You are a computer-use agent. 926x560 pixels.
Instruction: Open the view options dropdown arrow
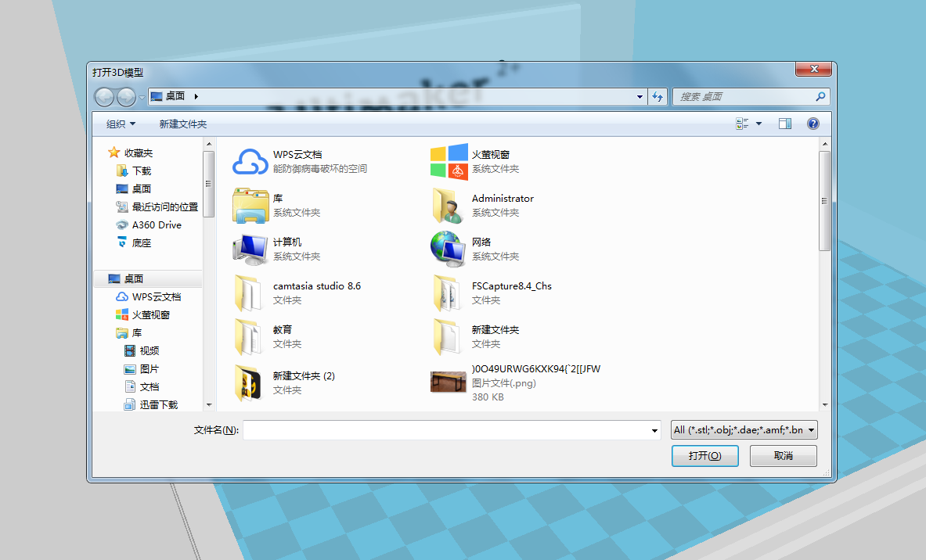pyautogui.click(x=758, y=124)
